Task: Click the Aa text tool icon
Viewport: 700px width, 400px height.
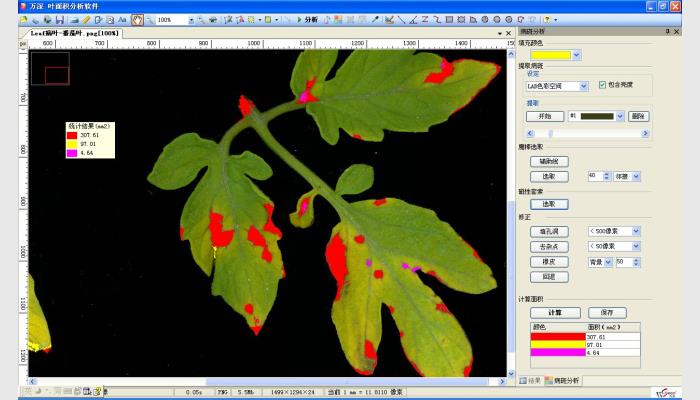Action: point(122,19)
